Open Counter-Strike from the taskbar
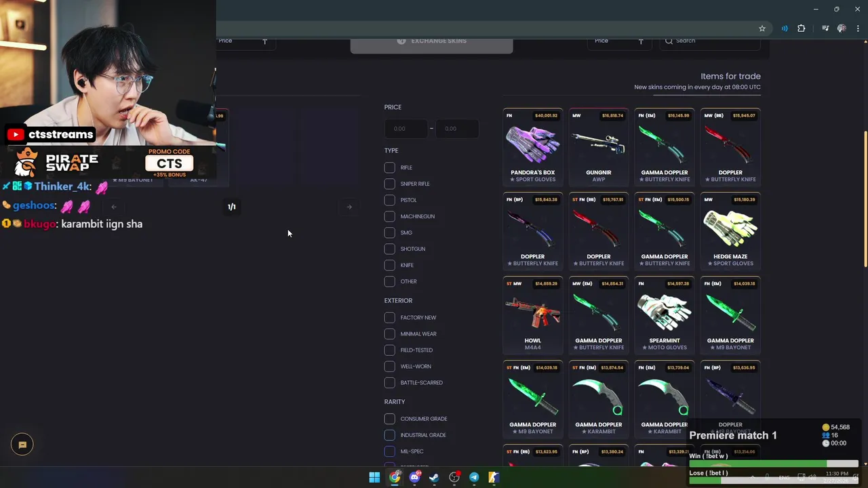The width and height of the screenshot is (868, 488). (x=494, y=477)
